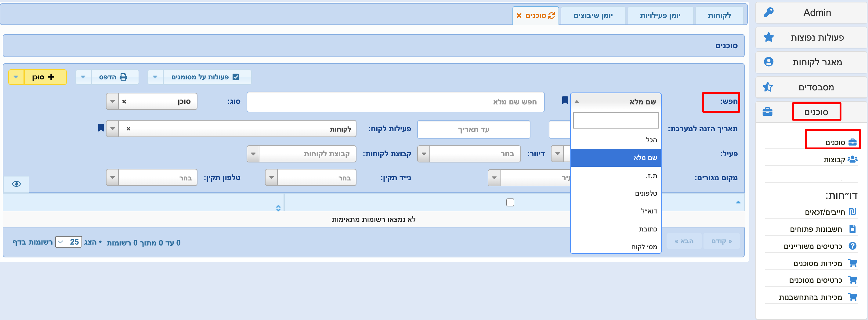
Task: Click the document icon of חשבונות פתוחים
Action: pos(852,229)
